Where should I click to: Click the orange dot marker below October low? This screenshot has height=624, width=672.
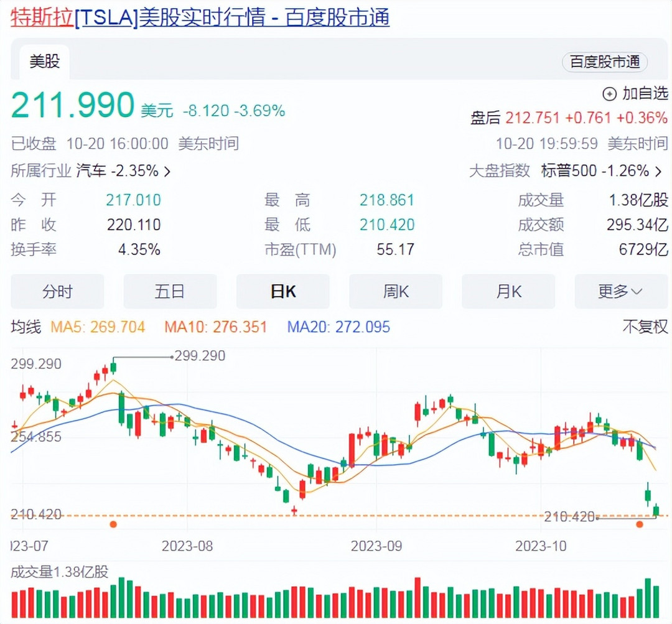tap(640, 524)
